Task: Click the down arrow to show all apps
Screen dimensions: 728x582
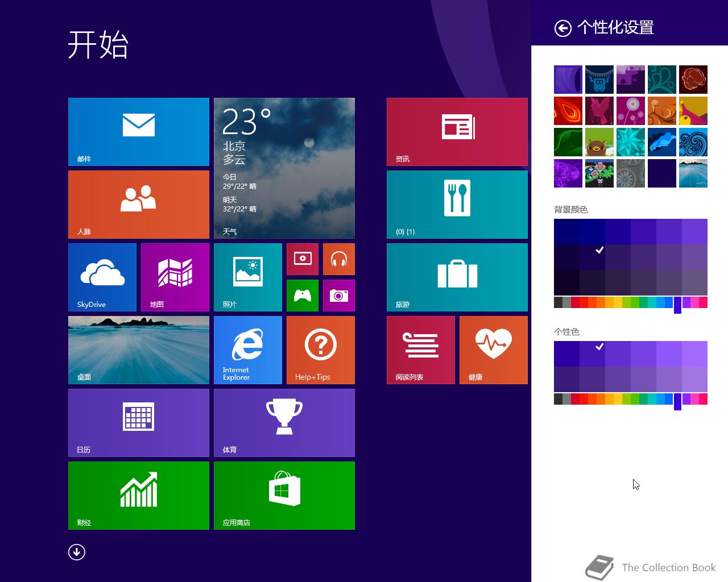Action: tap(77, 552)
